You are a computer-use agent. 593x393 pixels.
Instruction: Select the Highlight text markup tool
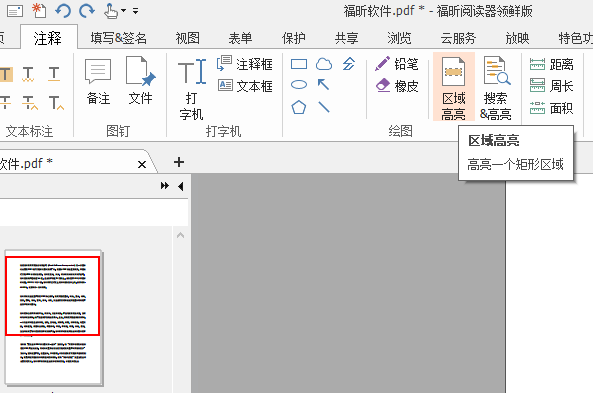(x=6, y=74)
